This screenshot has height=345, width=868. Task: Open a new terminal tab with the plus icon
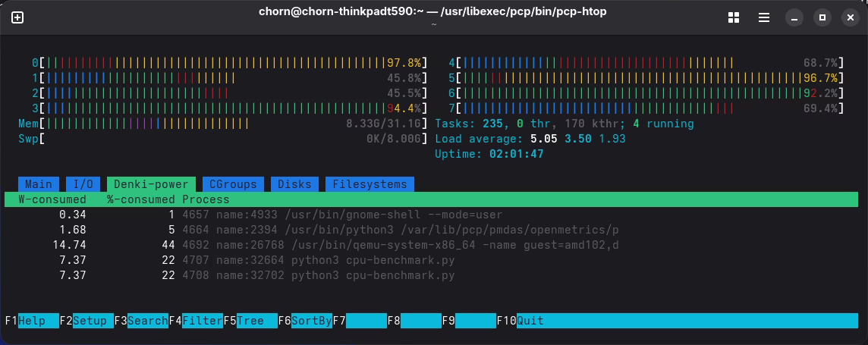(x=17, y=17)
